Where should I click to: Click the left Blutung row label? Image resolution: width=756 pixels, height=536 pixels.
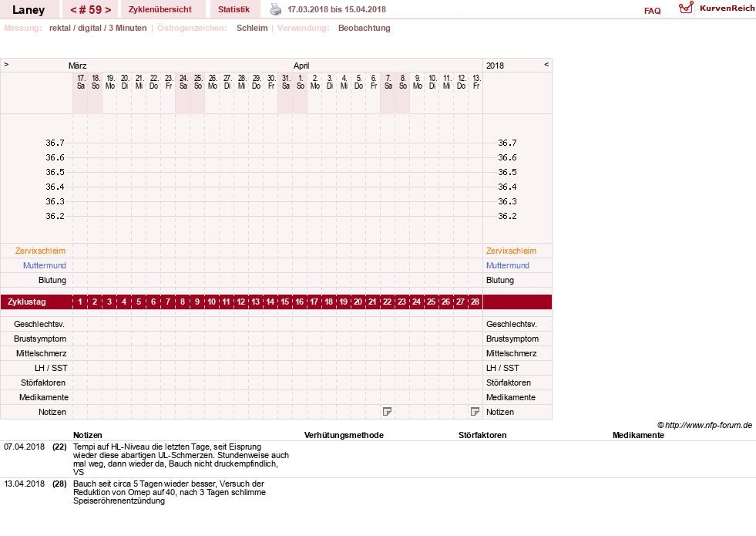tap(52, 280)
